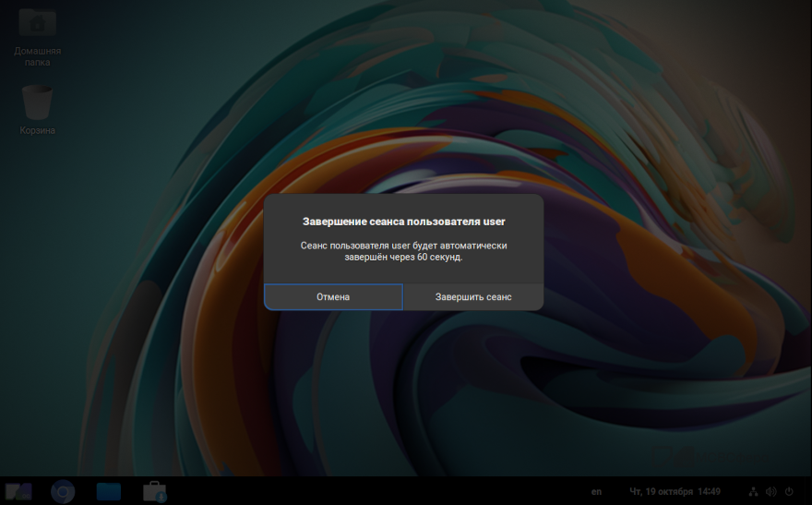This screenshot has width=812, height=505.
Task: Switch the en keyboard layout indicator
Action: (x=597, y=491)
